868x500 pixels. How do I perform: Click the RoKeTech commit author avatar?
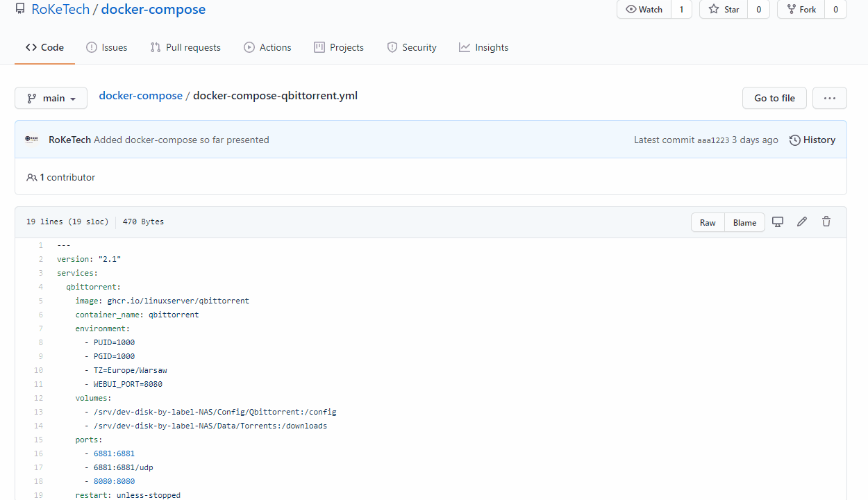[32, 140]
